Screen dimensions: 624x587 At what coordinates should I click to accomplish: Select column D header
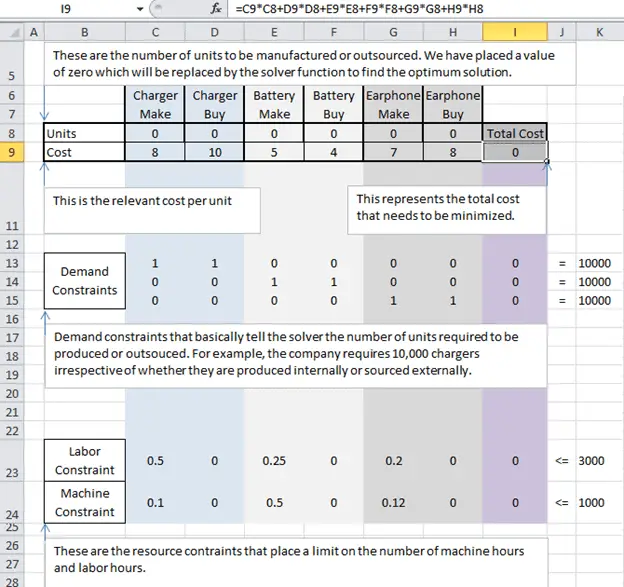(x=214, y=32)
